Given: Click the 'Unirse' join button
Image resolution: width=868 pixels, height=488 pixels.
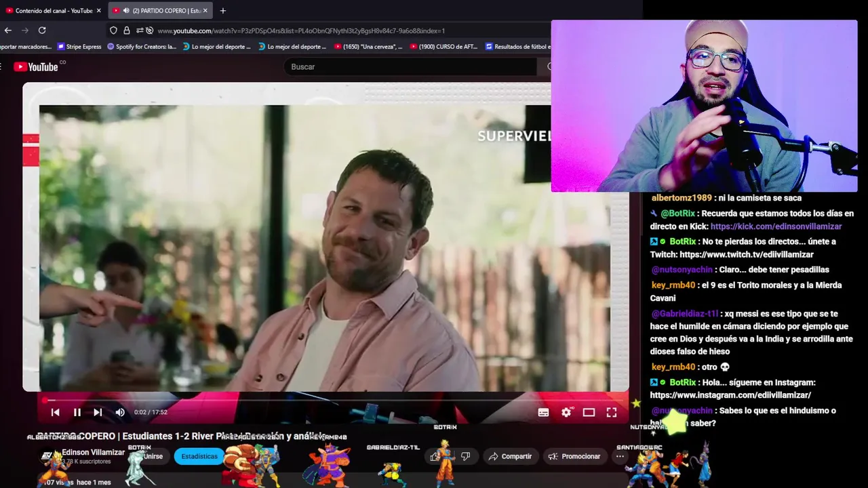Looking at the screenshot, I should pos(153,456).
